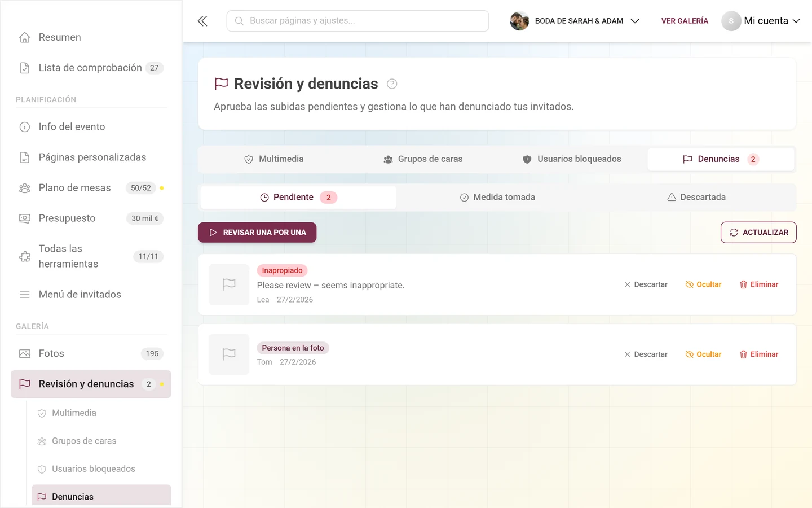Click the Plano de mesas people icon
The width and height of the screenshot is (812, 508).
(x=25, y=188)
